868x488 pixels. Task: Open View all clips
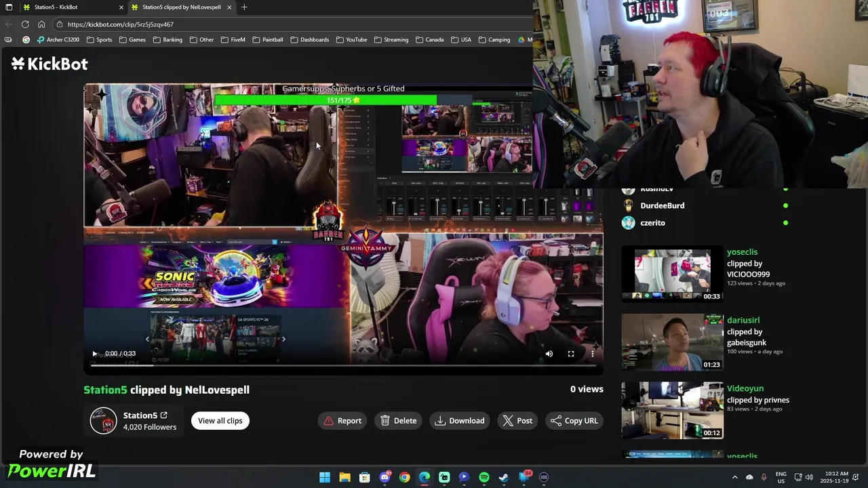coord(220,421)
